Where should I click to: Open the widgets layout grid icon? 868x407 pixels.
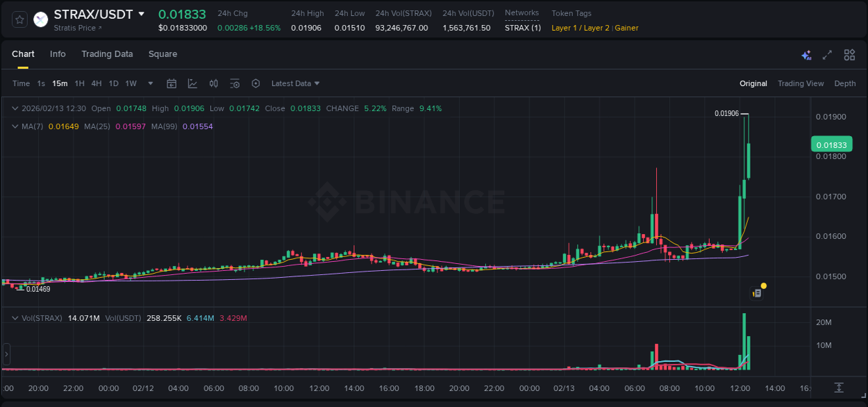pos(849,54)
